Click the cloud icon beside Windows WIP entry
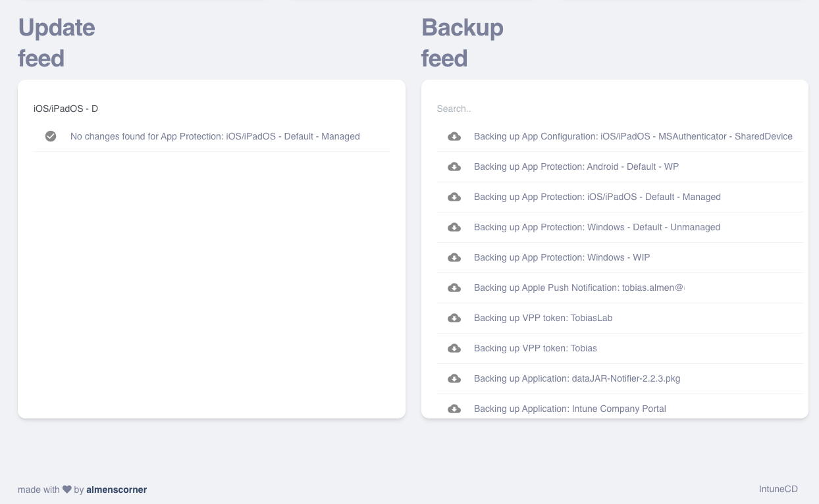The width and height of the screenshot is (819, 504). 454,257
